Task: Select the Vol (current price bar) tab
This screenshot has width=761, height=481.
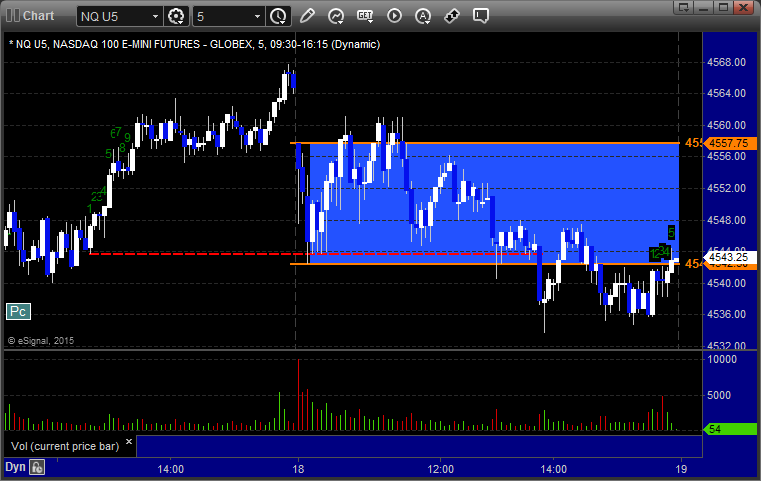Action: pos(66,446)
